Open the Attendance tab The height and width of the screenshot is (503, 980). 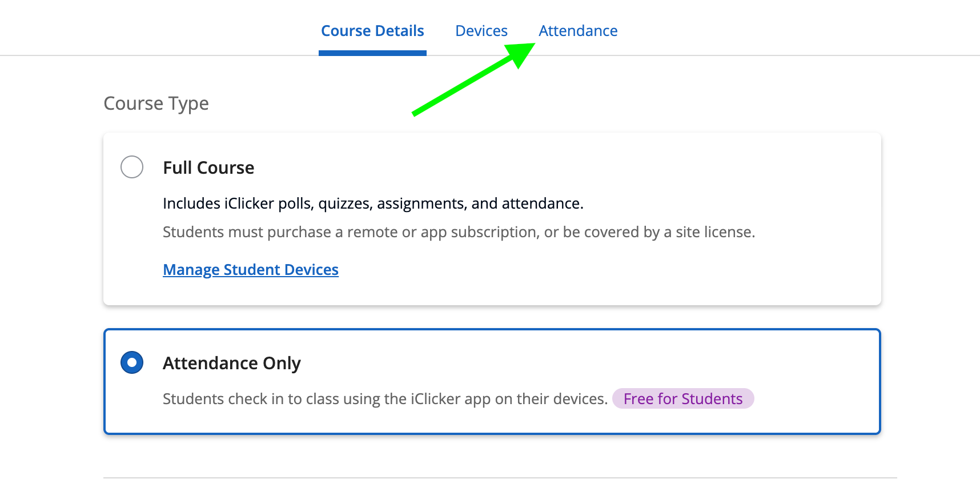[x=578, y=31]
